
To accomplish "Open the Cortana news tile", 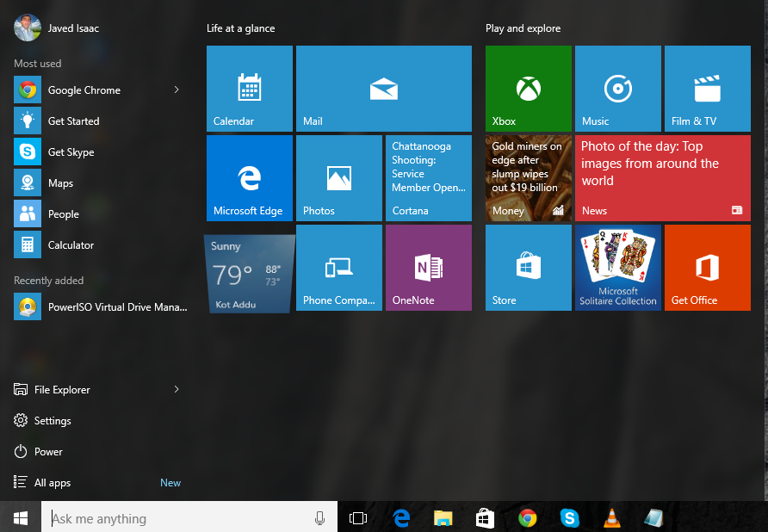I will (429, 178).
